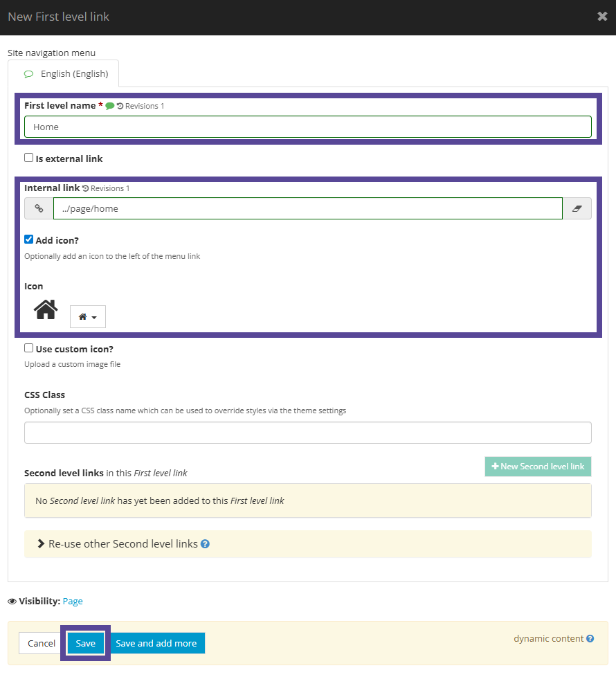Click the close X of the dialog

pyautogui.click(x=601, y=16)
